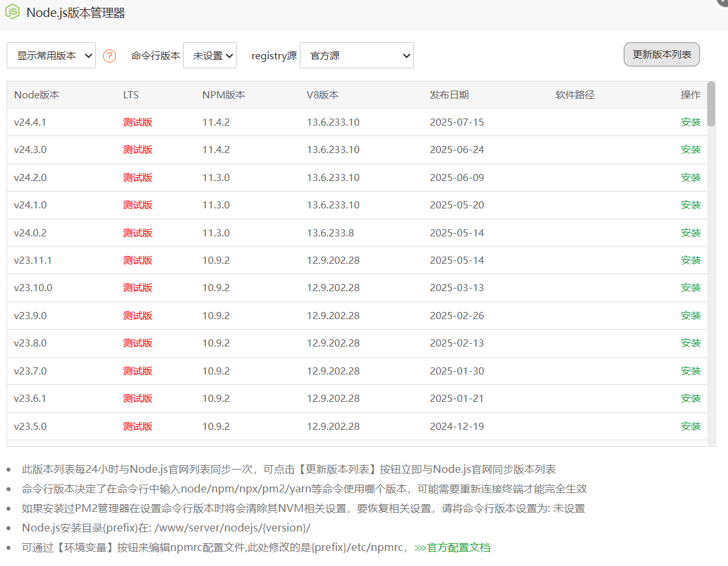Screen dimensions: 728x566
Task: Click release date 2025-05-20
Action: tap(457, 205)
